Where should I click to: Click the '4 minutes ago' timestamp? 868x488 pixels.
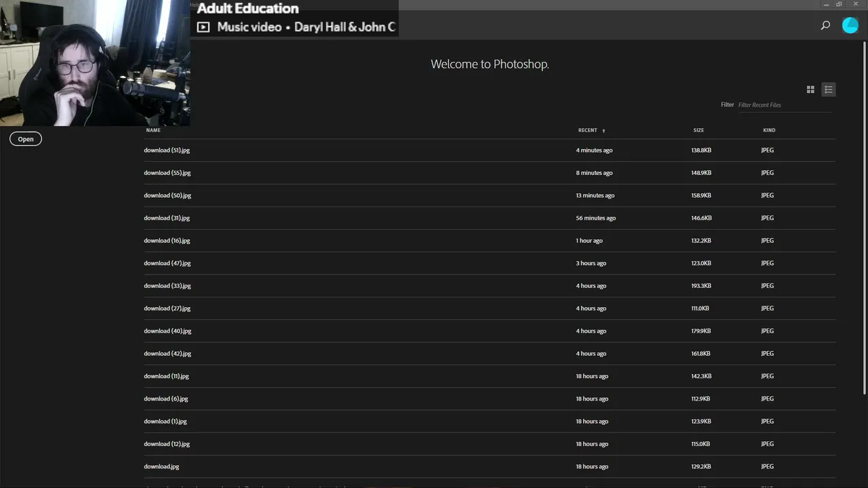pyautogui.click(x=594, y=150)
